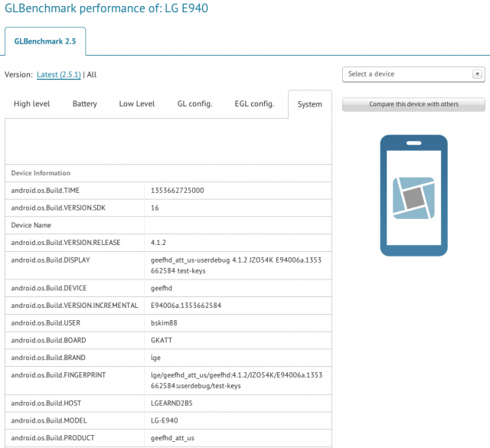The height and width of the screenshot is (448, 490).
Task: Click the android.os.Build.BOARD label
Action: 48,341
